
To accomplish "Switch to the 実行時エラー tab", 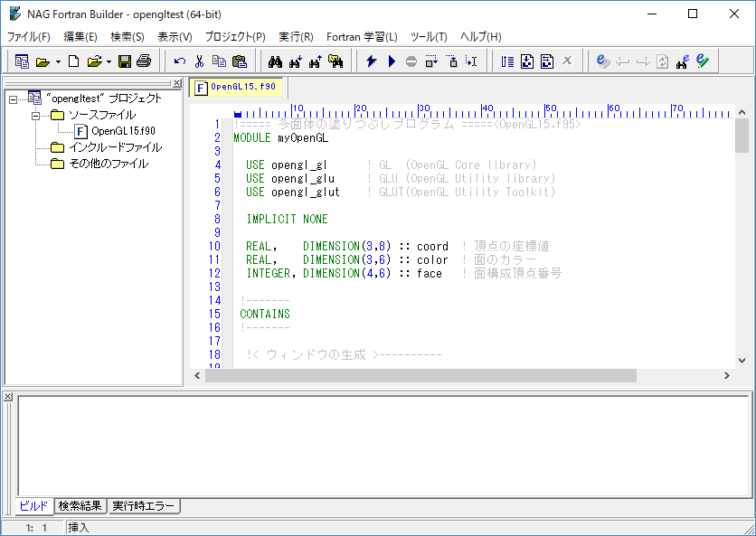I will [x=144, y=506].
